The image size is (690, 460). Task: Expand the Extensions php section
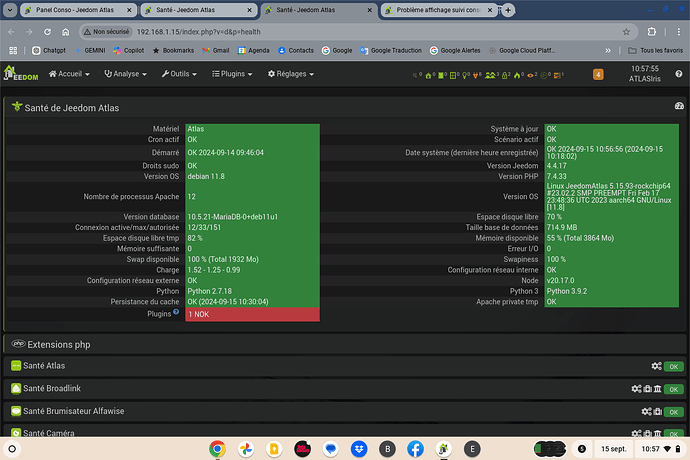click(x=344, y=345)
